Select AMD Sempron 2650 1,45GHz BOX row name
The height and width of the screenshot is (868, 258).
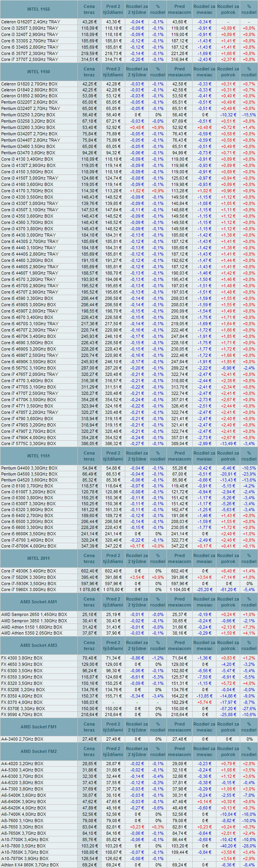click(34, 614)
